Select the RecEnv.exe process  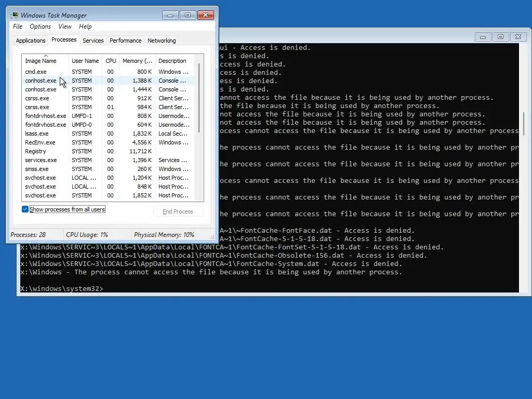109,142
